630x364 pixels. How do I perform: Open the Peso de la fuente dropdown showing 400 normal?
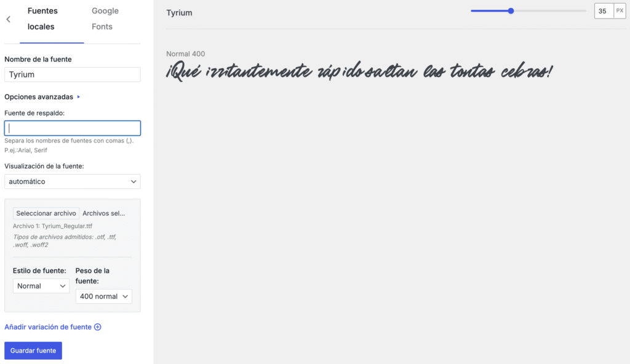pos(103,296)
